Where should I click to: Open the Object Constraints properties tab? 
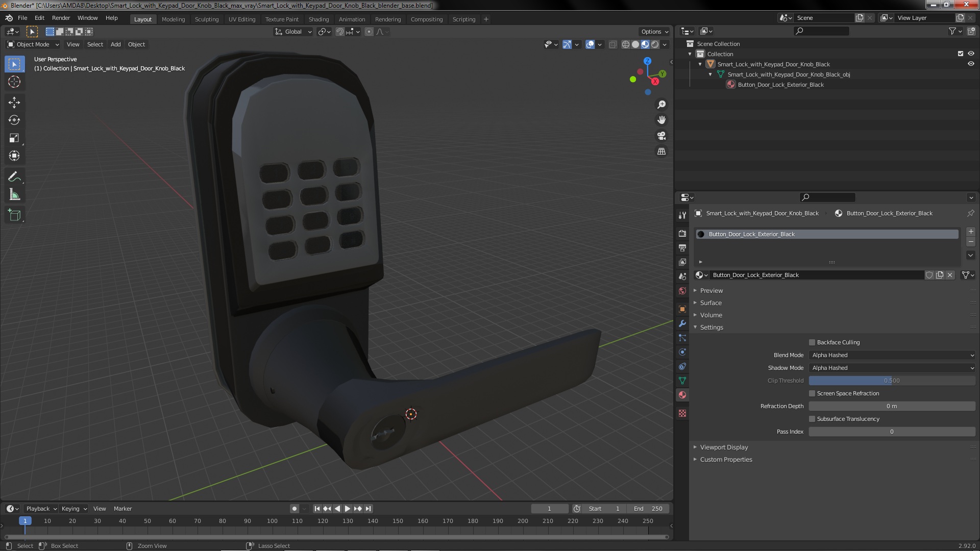coord(682,366)
